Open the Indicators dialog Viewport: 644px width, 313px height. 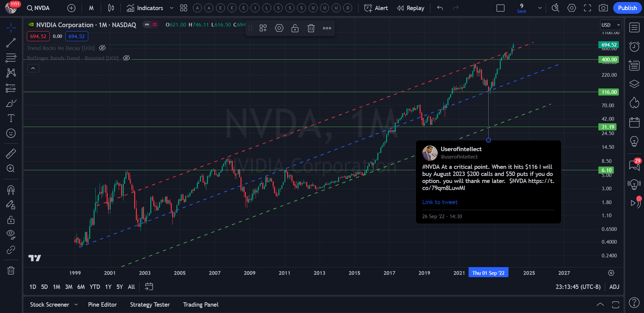coord(145,8)
